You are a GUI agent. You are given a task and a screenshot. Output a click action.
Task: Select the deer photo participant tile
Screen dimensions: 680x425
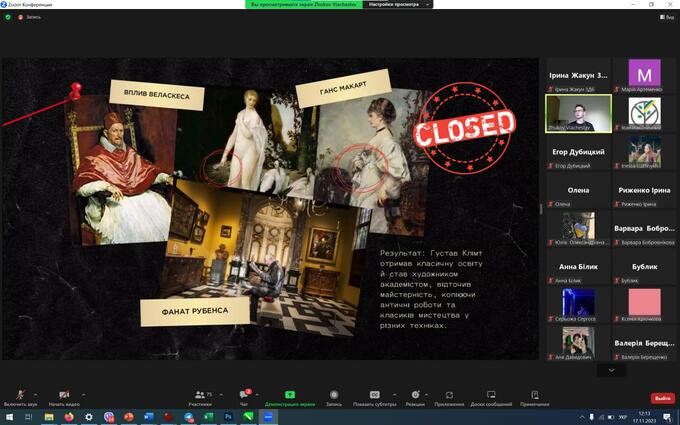coord(644,152)
